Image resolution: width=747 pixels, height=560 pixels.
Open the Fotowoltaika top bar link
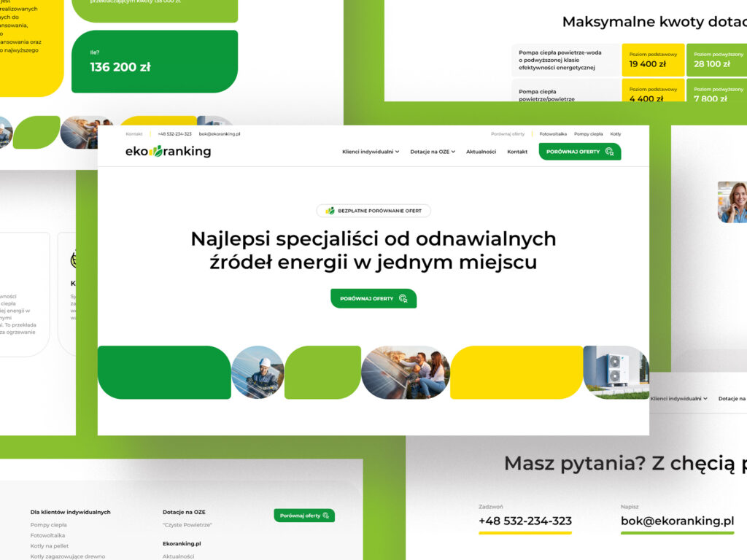pos(553,134)
